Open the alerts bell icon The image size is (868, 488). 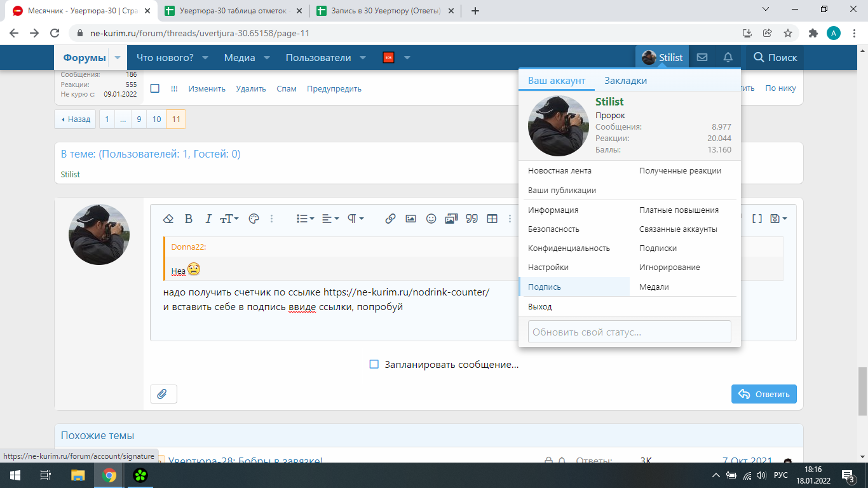pos(728,57)
